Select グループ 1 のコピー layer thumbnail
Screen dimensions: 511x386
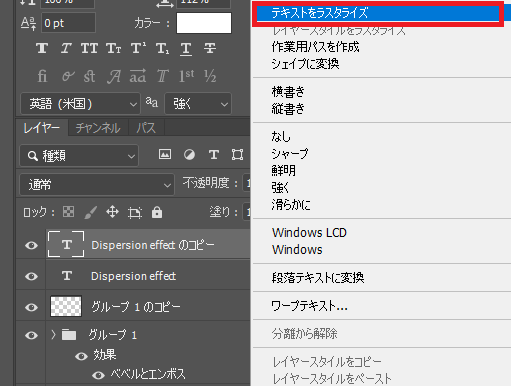[66, 306]
